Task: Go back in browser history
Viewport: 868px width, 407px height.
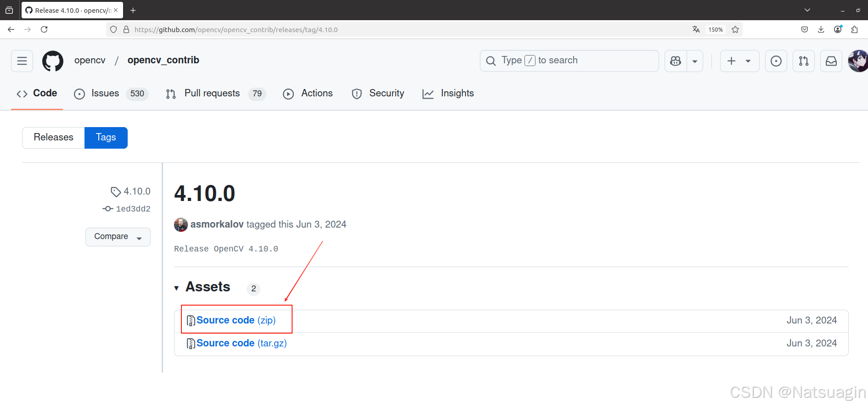Action: point(11,29)
